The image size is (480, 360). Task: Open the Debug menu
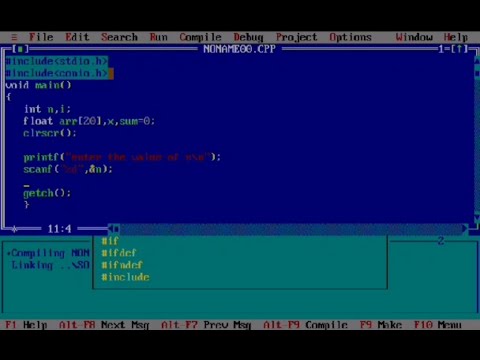click(x=248, y=37)
